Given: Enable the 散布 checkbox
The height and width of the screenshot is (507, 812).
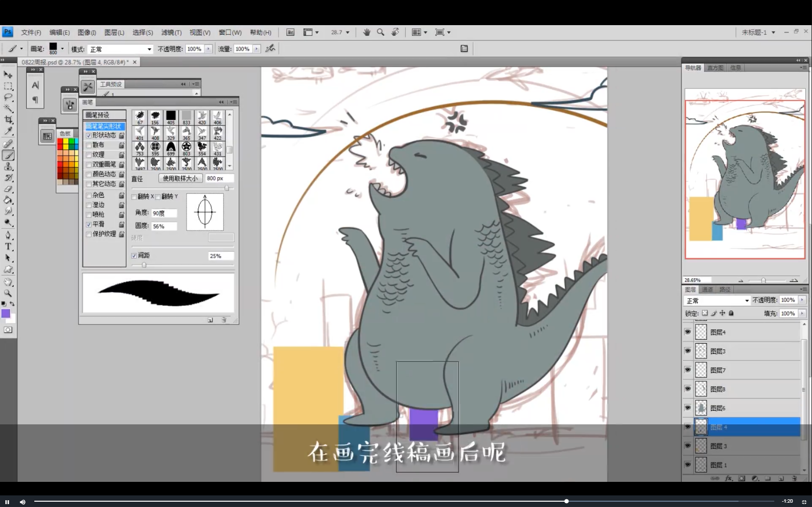Looking at the screenshot, I should click(89, 145).
